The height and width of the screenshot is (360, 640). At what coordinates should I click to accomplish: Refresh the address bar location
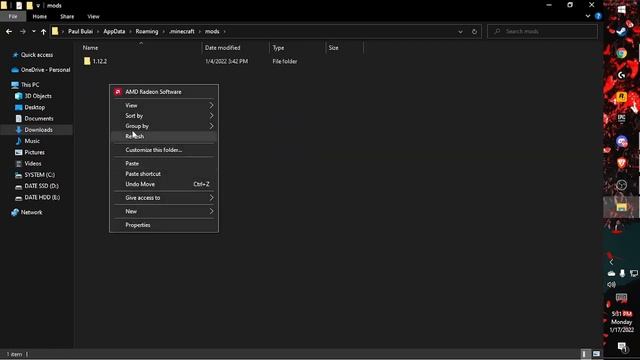point(474,31)
